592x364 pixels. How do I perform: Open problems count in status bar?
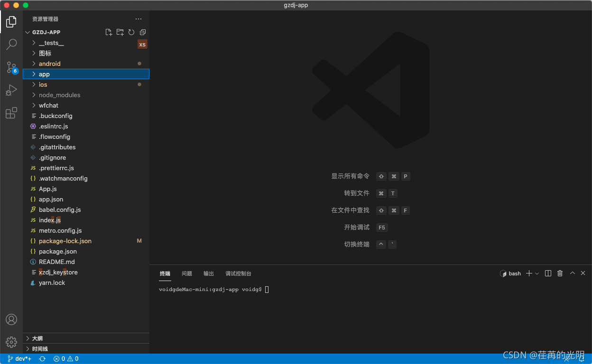(66, 359)
